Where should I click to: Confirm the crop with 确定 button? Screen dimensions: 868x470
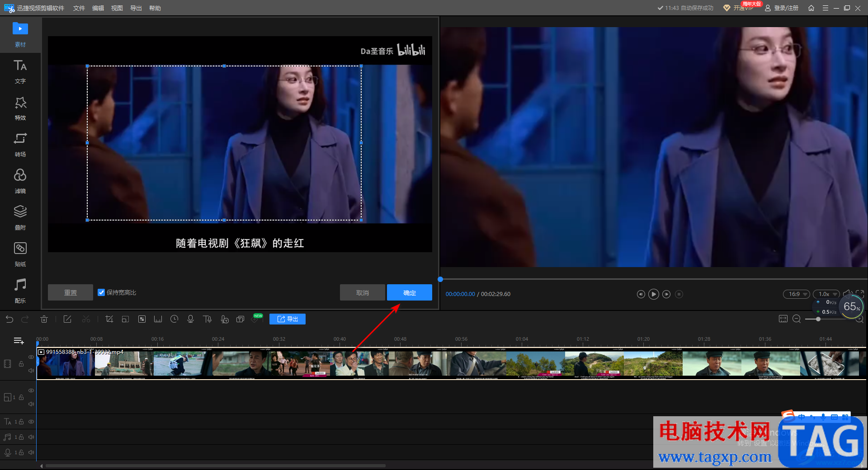click(x=410, y=292)
